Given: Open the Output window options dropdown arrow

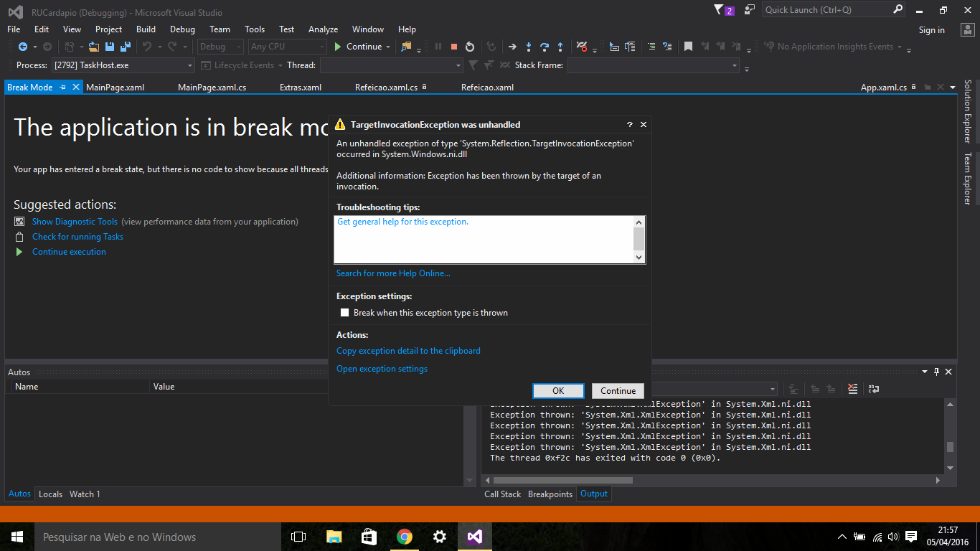Looking at the screenshot, I should [924, 372].
